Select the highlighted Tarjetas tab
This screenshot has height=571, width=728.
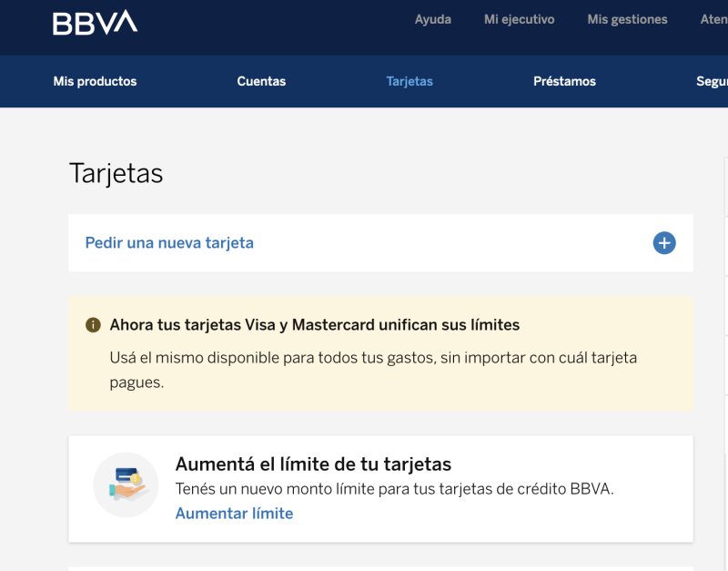409,81
